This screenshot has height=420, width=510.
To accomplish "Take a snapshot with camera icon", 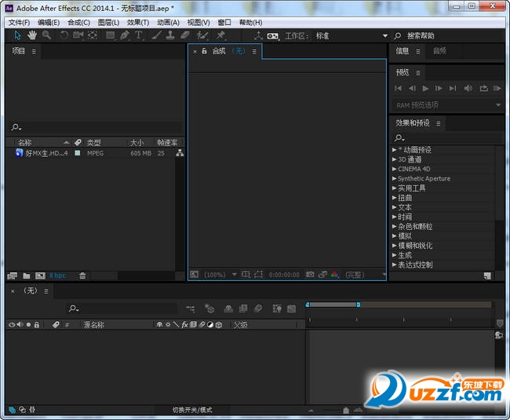I will (x=310, y=275).
